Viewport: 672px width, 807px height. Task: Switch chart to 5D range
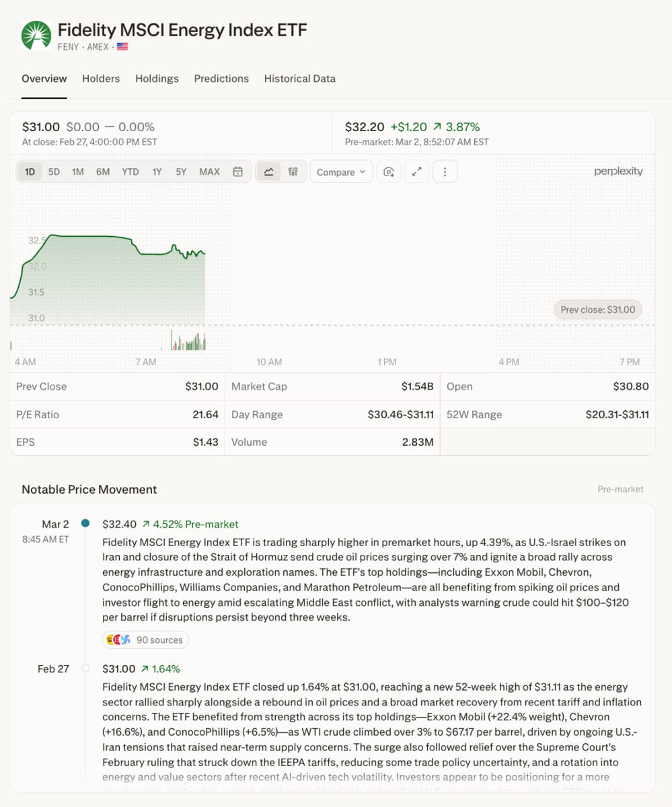[54, 171]
